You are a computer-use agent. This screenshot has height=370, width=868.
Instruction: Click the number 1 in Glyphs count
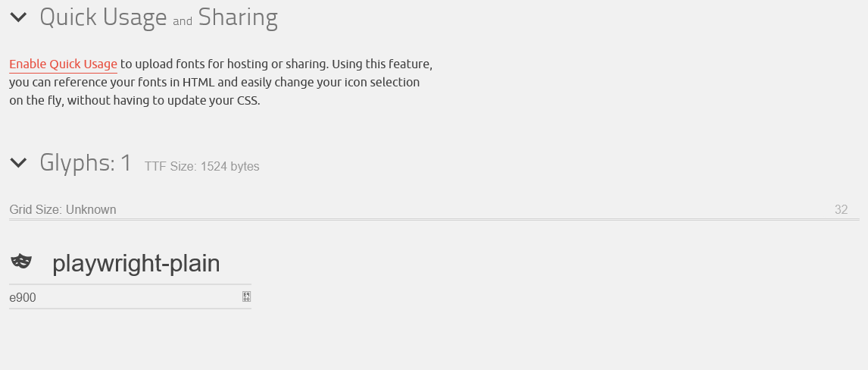coord(126,163)
